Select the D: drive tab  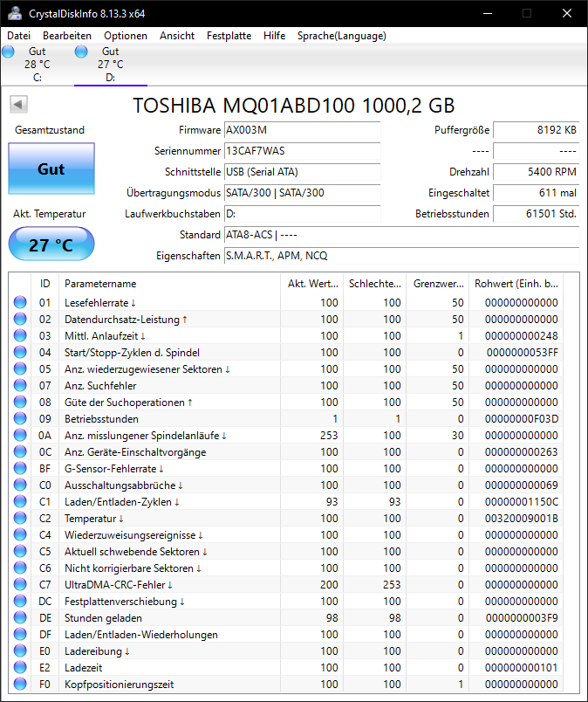pyautogui.click(x=110, y=65)
